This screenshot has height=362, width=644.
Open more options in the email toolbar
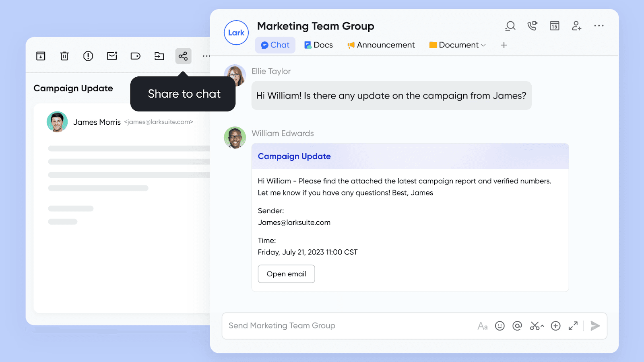point(206,56)
